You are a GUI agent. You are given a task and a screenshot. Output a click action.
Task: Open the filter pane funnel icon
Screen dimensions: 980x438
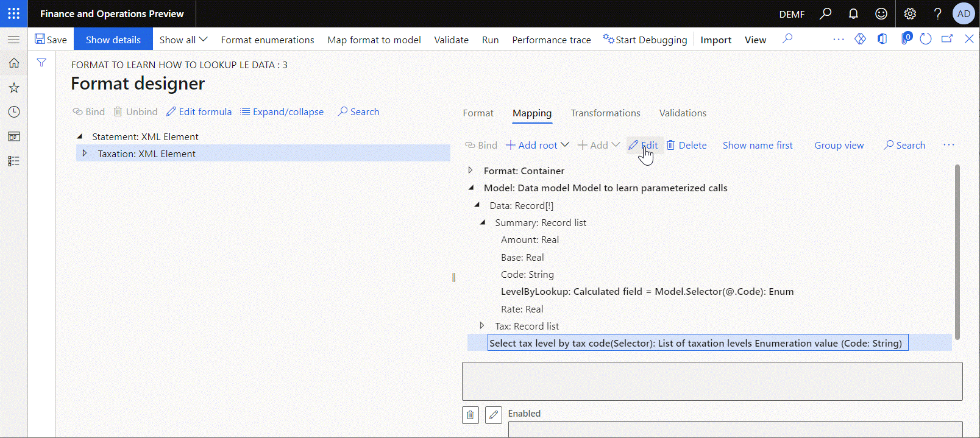pos(41,62)
